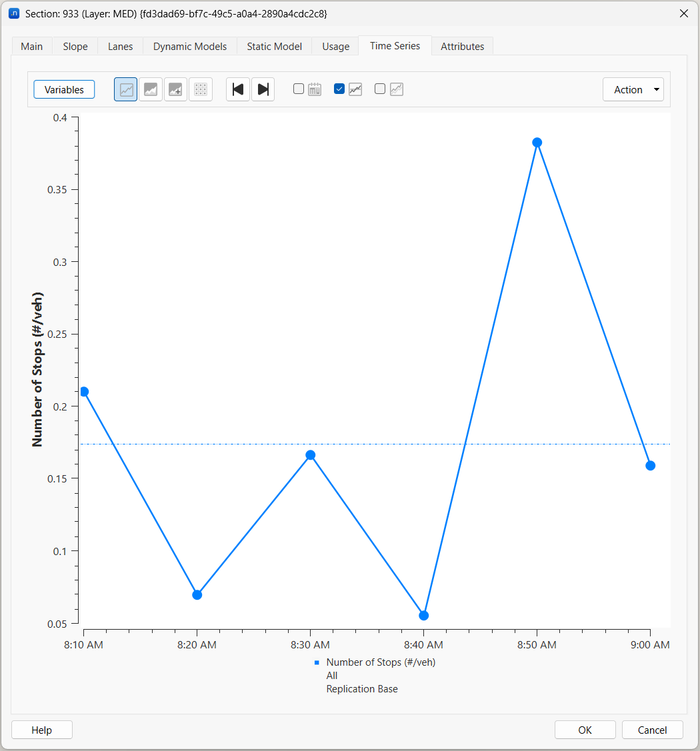Go to the Static Model tab
700x751 pixels.
(x=274, y=46)
